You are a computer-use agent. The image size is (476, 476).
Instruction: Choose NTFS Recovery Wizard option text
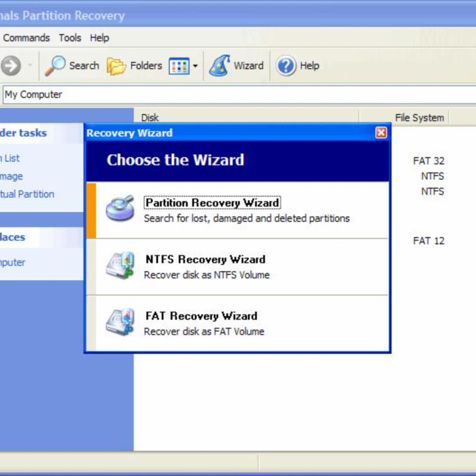pyautogui.click(x=205, y=259)
